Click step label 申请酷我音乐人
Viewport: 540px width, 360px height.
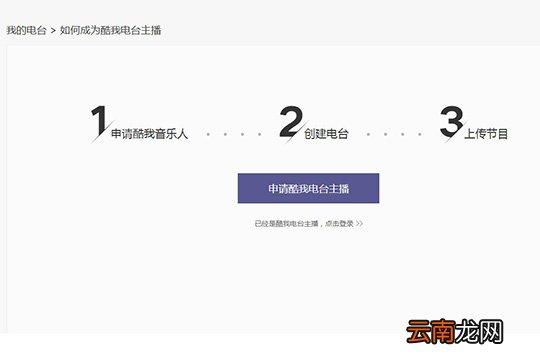(x=149, y=134)
